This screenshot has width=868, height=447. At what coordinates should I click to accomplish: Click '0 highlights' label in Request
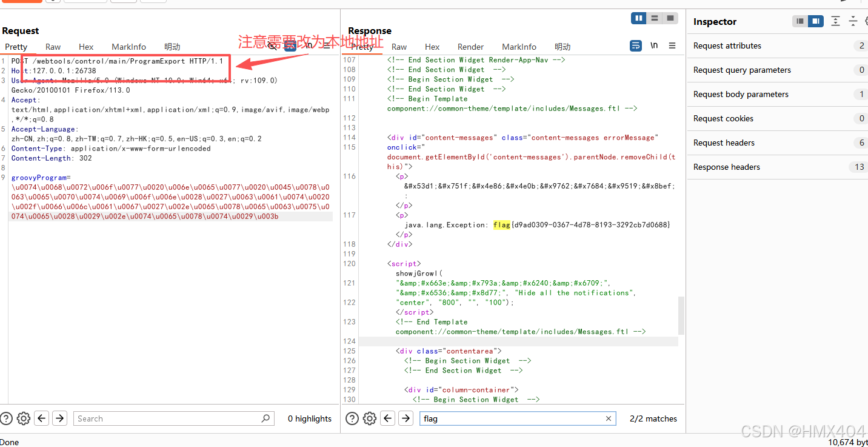[x=310, y=418]
